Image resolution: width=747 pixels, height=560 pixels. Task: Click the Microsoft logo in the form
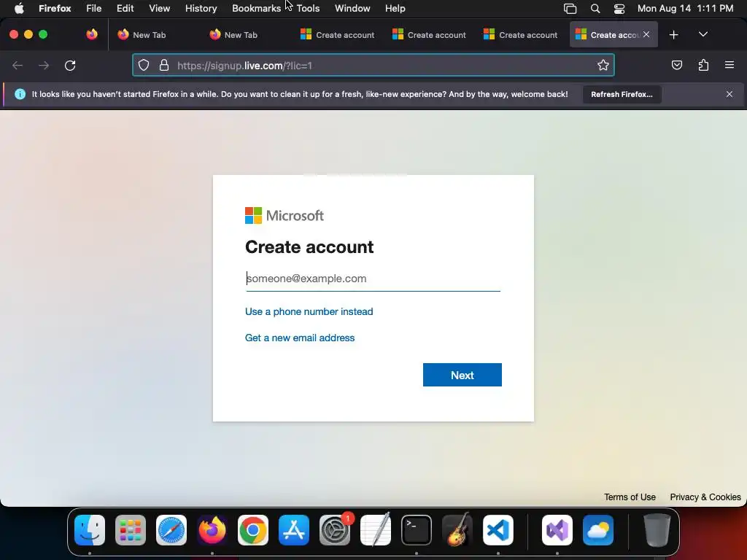click(285, 215)
